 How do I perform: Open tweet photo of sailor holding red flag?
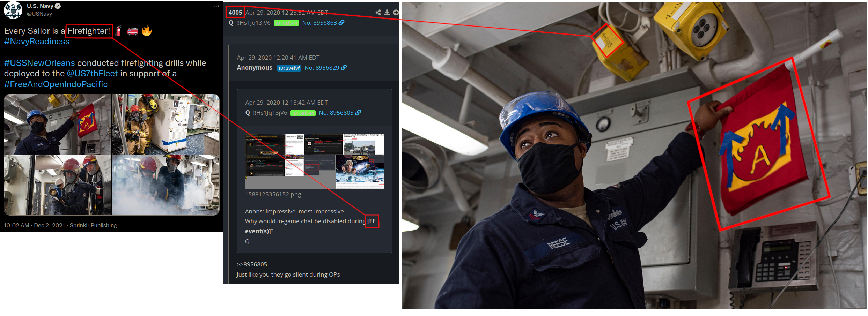[58, 124]
